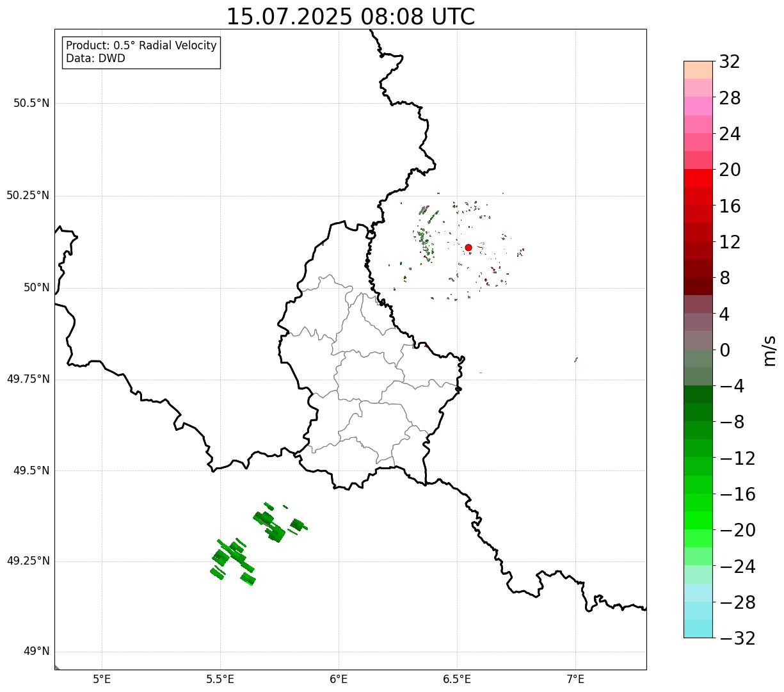
Task: Click the "m/s" colorbar unit label
Action: pyautogui.click(x=769, y=350)
